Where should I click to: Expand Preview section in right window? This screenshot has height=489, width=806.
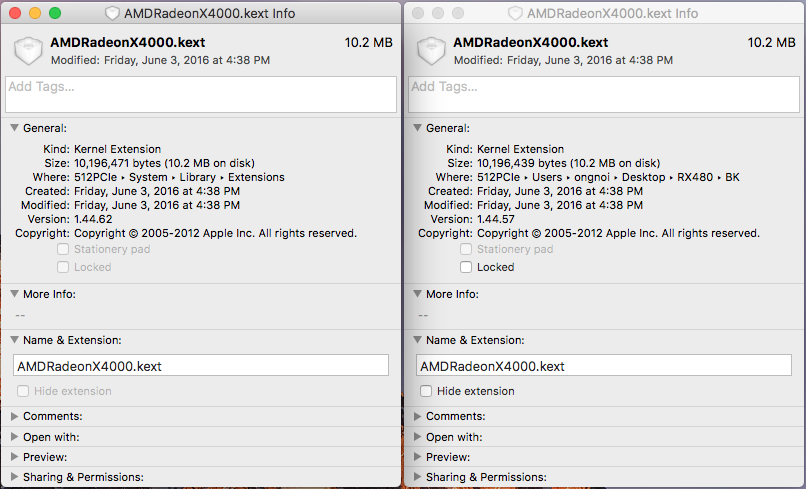click(x=417, y=457)
